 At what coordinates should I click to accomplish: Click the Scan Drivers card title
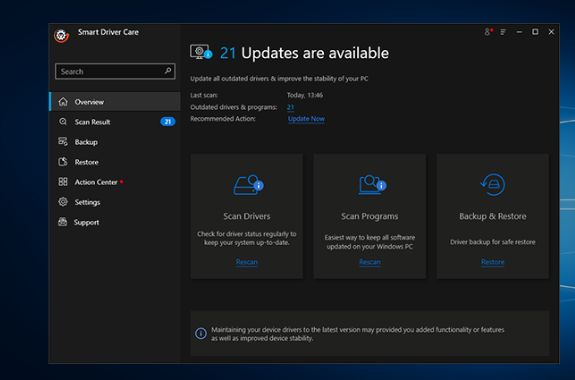pyautogui.click(x=247, y=216)
